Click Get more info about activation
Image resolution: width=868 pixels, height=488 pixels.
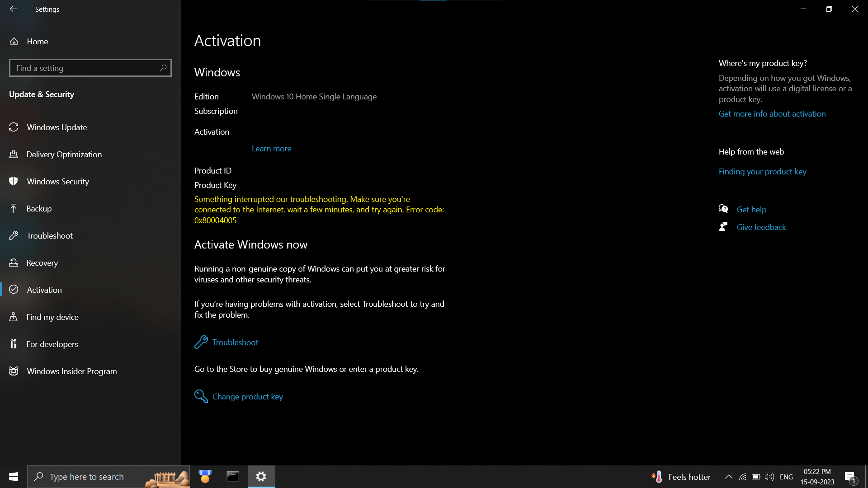(x=772, y=114)
